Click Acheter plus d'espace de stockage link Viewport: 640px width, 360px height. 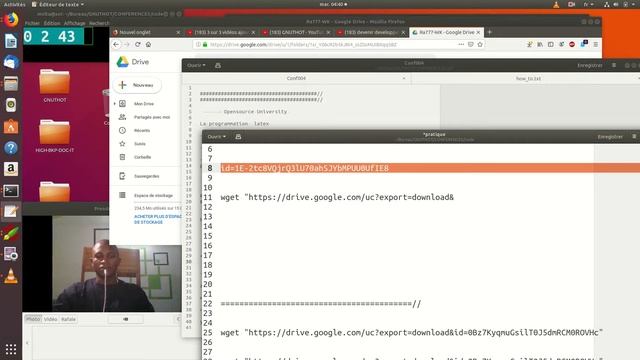click(158, 220)
